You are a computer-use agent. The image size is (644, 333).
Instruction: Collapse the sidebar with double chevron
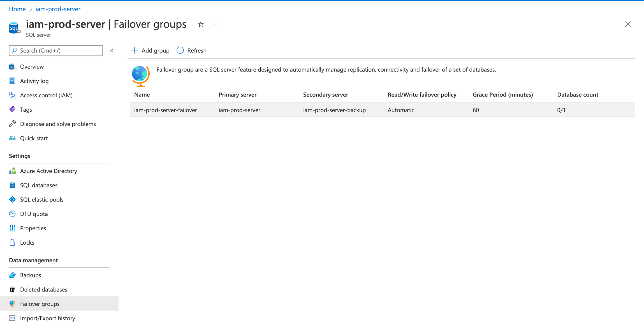pyautogui.click(x=111, y=51)
